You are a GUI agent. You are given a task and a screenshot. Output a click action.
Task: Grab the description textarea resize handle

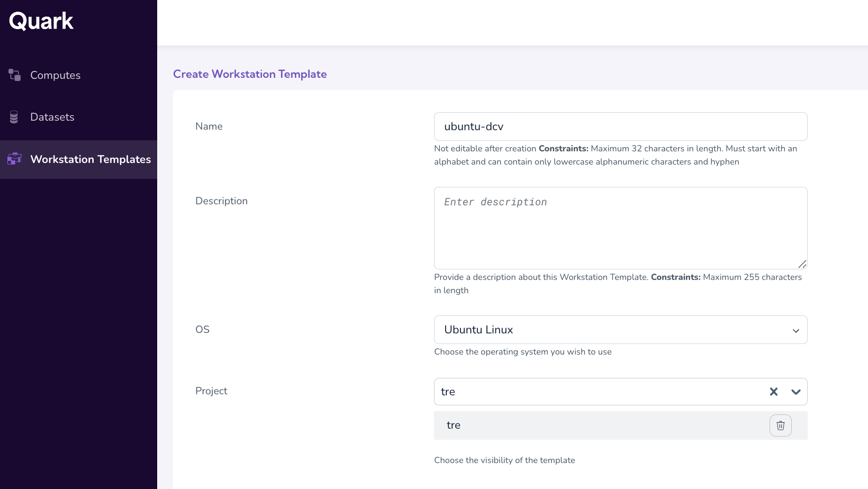click(x=802, y=264)
